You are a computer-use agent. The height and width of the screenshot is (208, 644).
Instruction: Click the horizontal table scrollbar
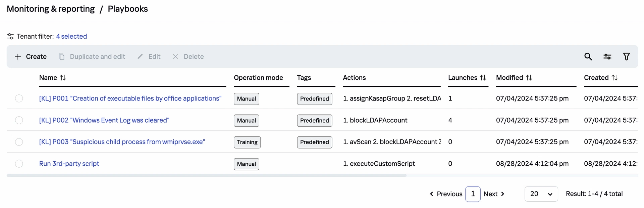(206, 175)
